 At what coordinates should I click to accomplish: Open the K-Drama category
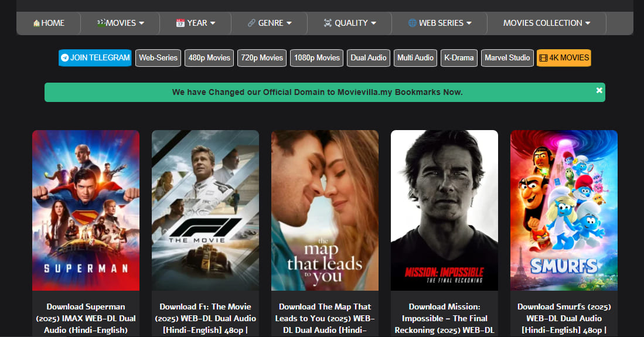[x=459, y=58]
